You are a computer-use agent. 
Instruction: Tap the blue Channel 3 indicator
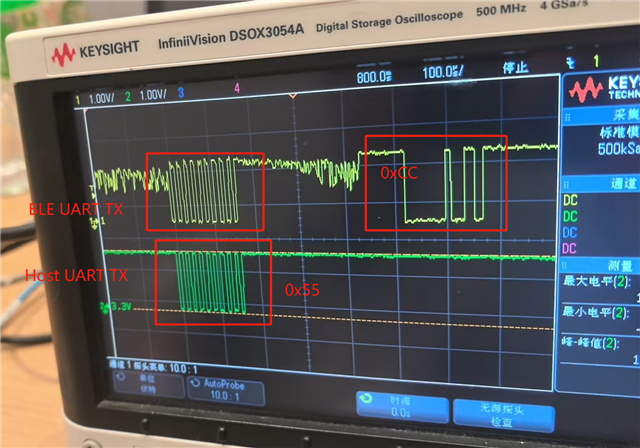click(181, 93)
